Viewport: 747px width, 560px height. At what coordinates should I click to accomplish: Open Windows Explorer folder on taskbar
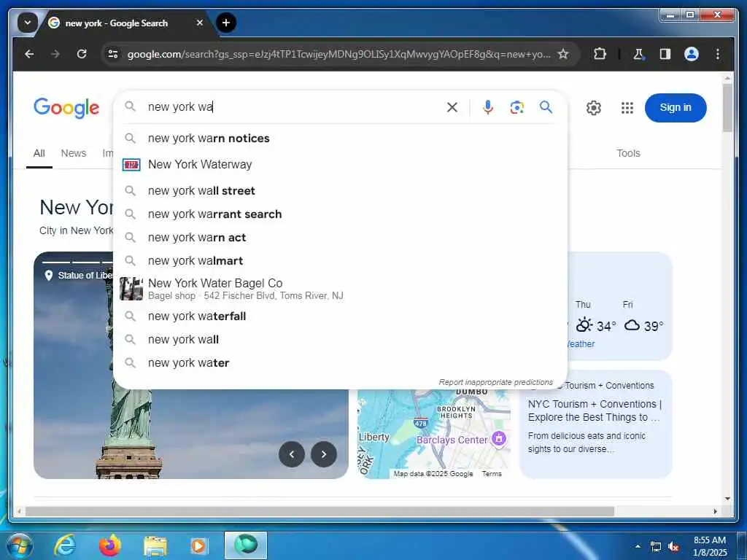(x=155, y=545)
